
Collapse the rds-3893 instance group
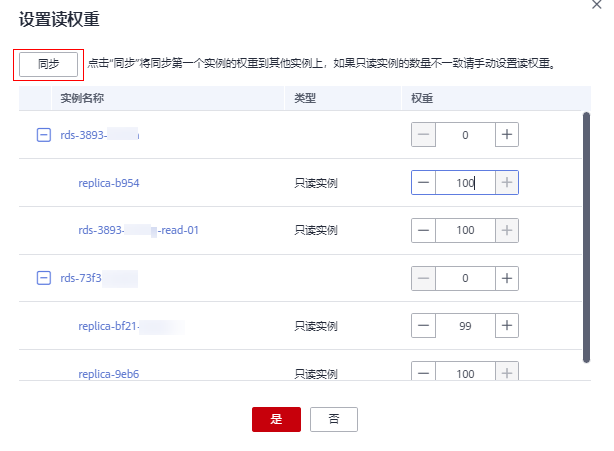coord(43,135)
